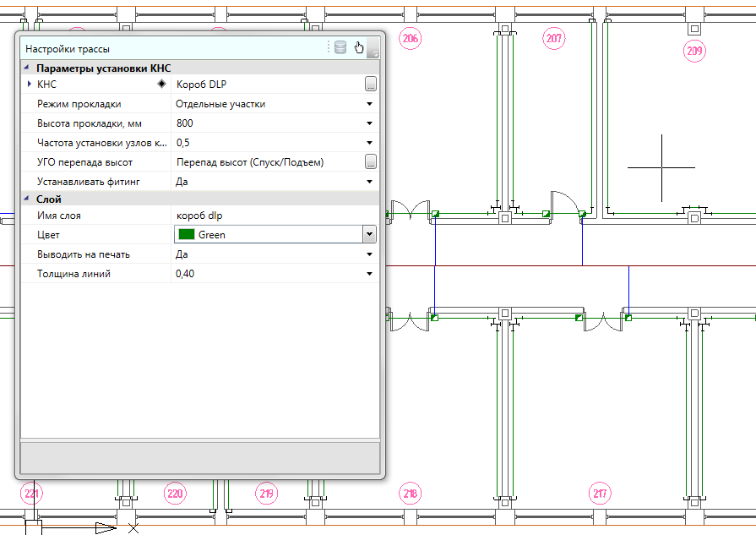Collapse the Параметры установки КНС section
The height and width of the screenshot is (535, 756).
pos(26,68)
